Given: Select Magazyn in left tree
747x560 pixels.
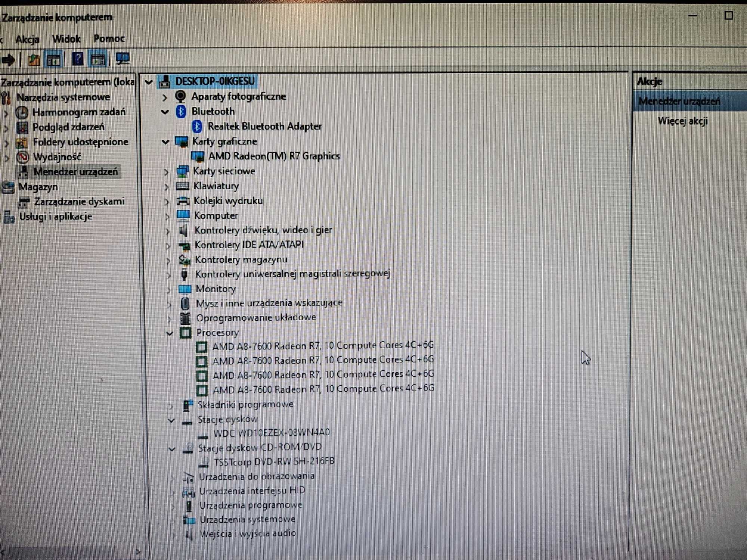Looking at the screenshot, I should pyautogui.click(x=38, y=187).
